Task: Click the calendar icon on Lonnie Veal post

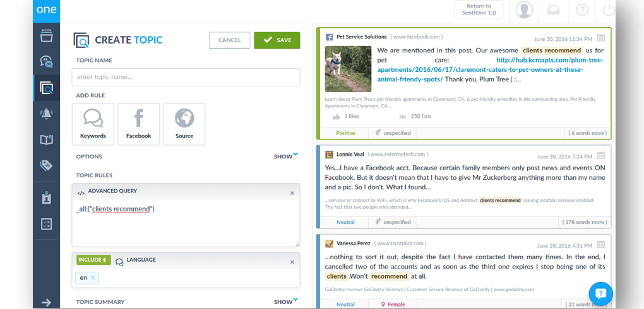Action: coord(601,155)
